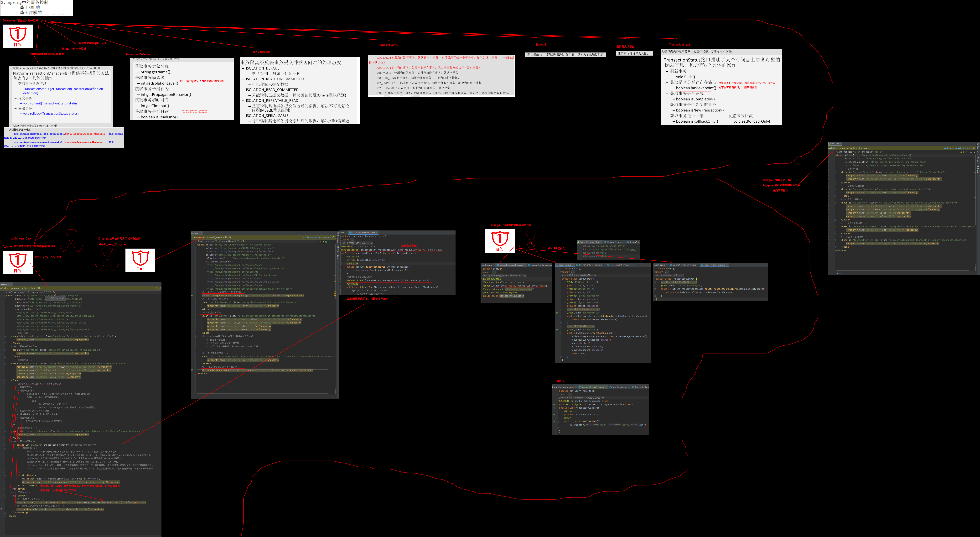
Task: Close the jdbcConfig.properties tab in test editor
Action: click(x=576, y=387)
